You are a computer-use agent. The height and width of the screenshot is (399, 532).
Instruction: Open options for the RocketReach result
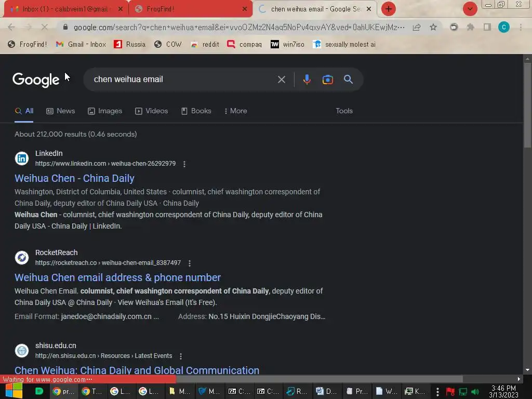click(190, 263)
